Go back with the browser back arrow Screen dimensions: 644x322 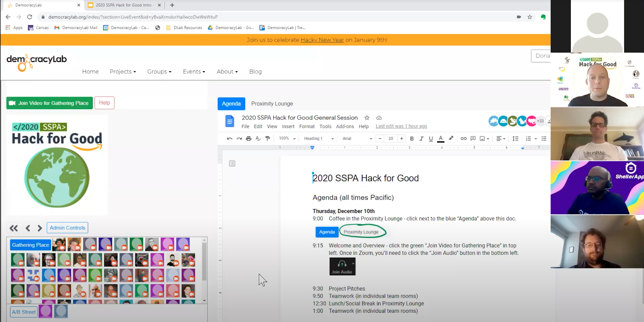(8, 17)
